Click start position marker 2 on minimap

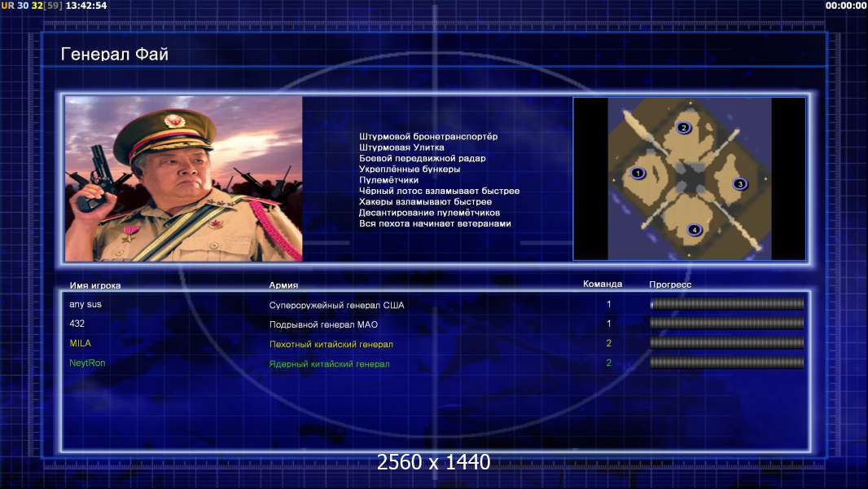(684, 128)
